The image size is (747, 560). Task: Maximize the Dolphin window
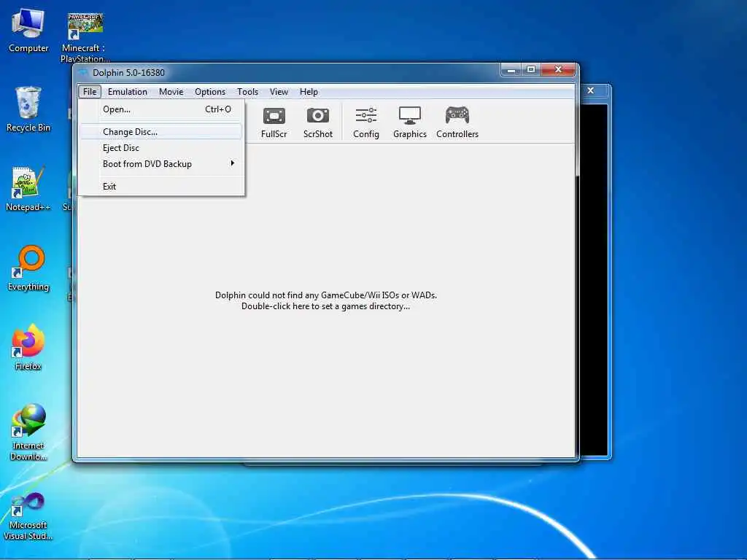(x=531, y=70)
